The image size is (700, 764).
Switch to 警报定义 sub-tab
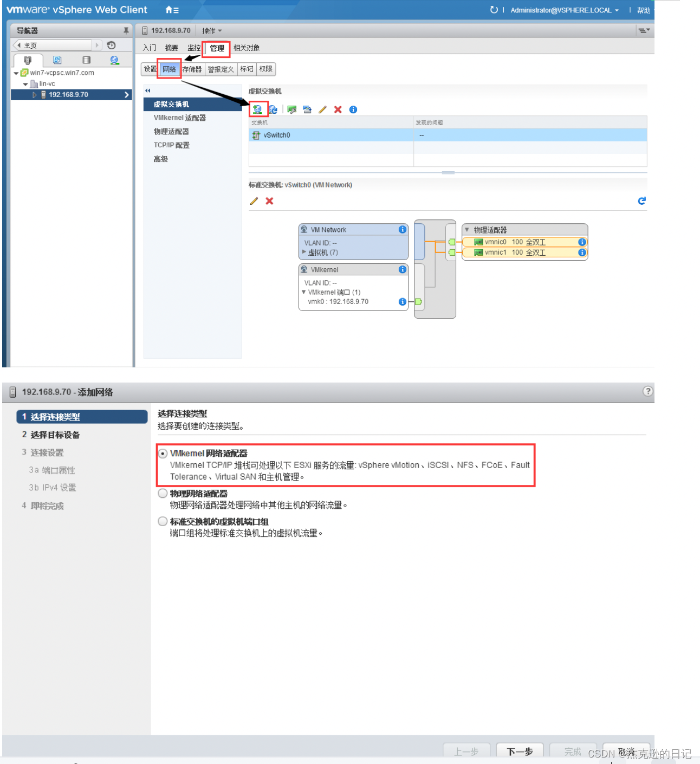tap(221, 69)
